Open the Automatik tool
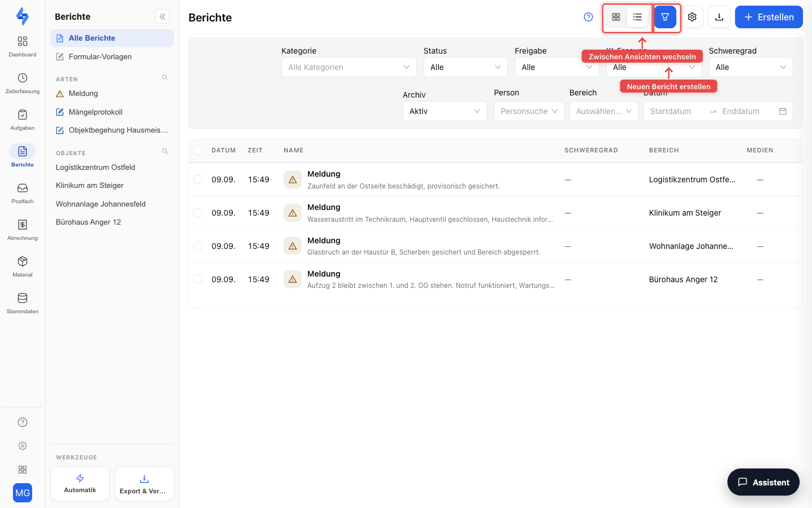The height and width of the screenshot is (508, 812). [80, 484]
